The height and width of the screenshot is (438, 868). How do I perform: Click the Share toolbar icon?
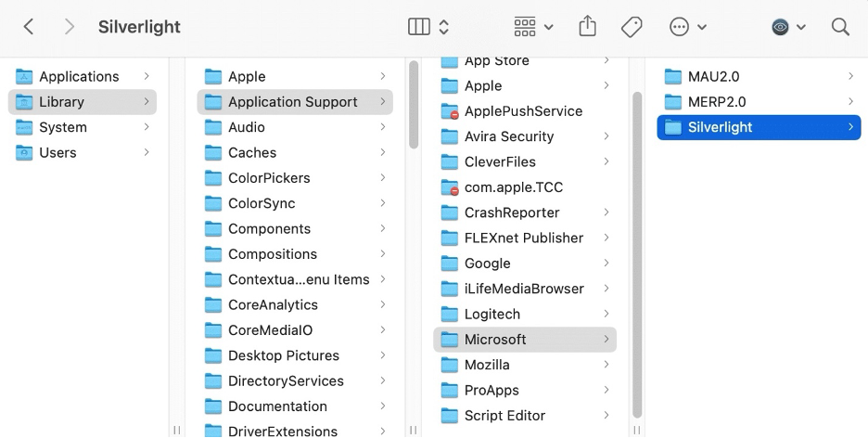(587, 26)
